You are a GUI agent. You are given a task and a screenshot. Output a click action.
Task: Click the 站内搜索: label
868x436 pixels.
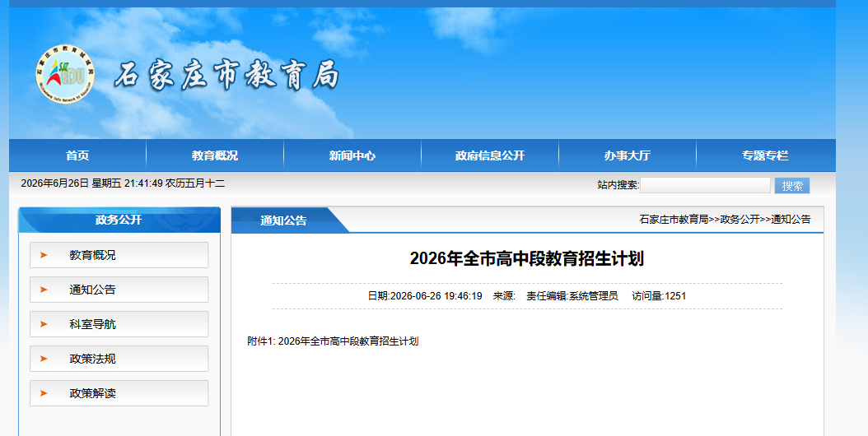(x=618, y=185)
